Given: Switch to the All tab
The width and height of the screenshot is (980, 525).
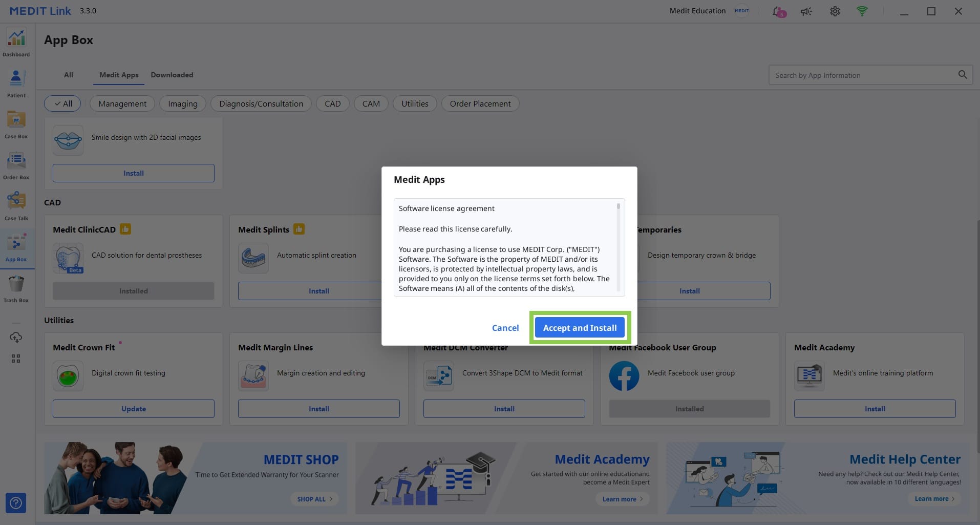Looking at the screenshot, I should pos(69,75).
